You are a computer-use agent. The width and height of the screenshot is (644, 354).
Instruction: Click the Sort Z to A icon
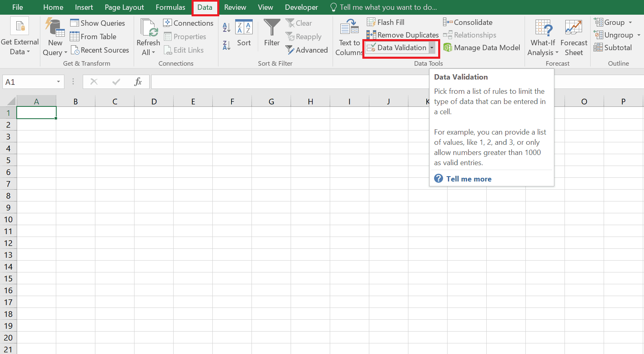point(227,45)
